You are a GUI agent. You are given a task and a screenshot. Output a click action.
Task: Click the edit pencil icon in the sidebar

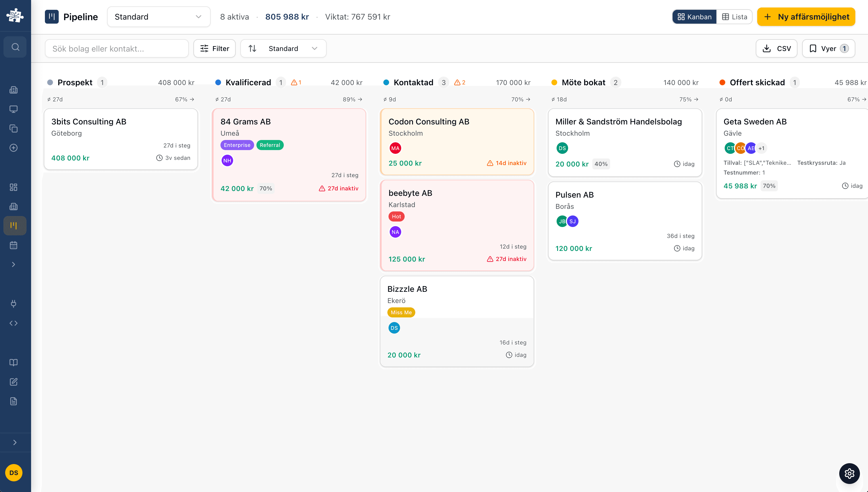(x=14, y=381)
